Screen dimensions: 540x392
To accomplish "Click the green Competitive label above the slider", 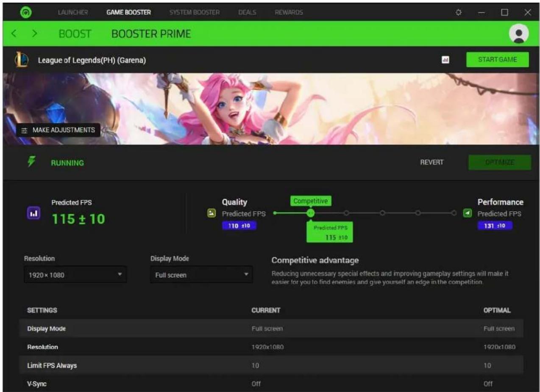I will [311, 201].
